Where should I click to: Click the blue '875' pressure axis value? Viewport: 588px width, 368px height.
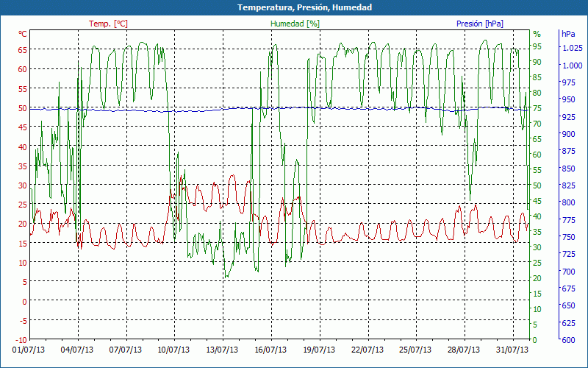click(x=568, y=151)
